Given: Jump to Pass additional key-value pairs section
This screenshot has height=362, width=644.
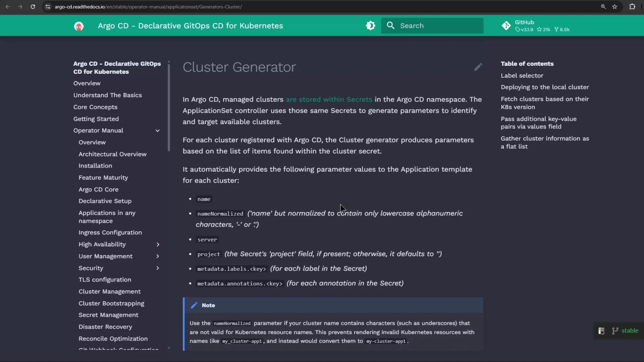Looking at the screenshot, I should (x=539, y=123).
